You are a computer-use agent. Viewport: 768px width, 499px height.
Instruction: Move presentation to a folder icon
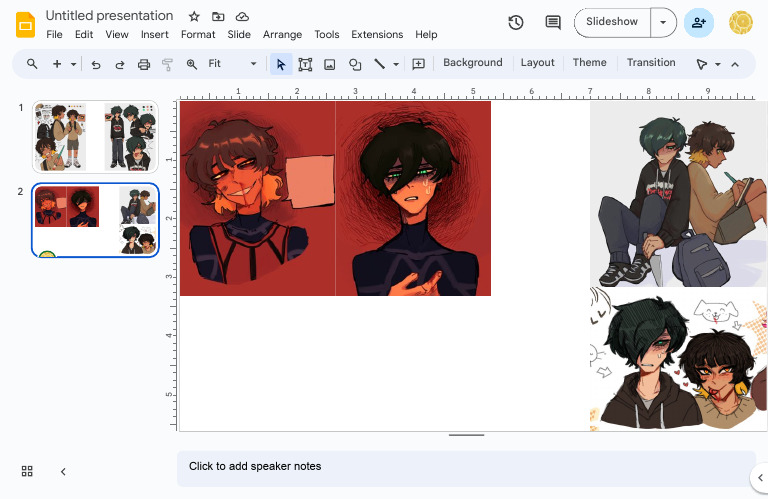click(x=218, y=17)
